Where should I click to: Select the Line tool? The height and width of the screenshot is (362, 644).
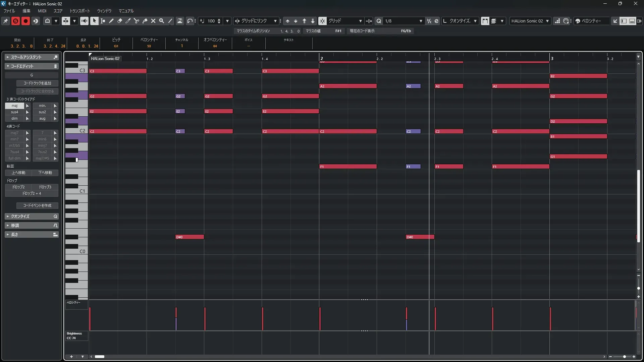170,21
